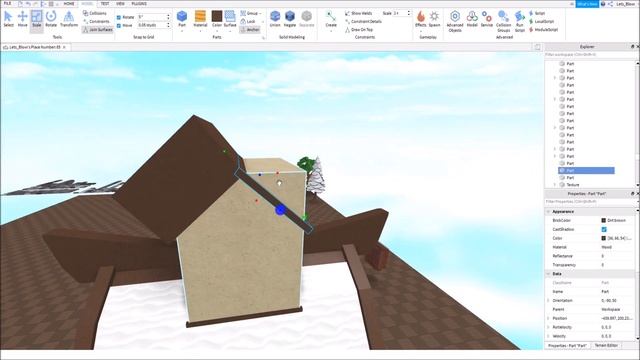Open the Effects gameplay menu
This screenshot has width=640, height=360.
(x=420, y=19)
